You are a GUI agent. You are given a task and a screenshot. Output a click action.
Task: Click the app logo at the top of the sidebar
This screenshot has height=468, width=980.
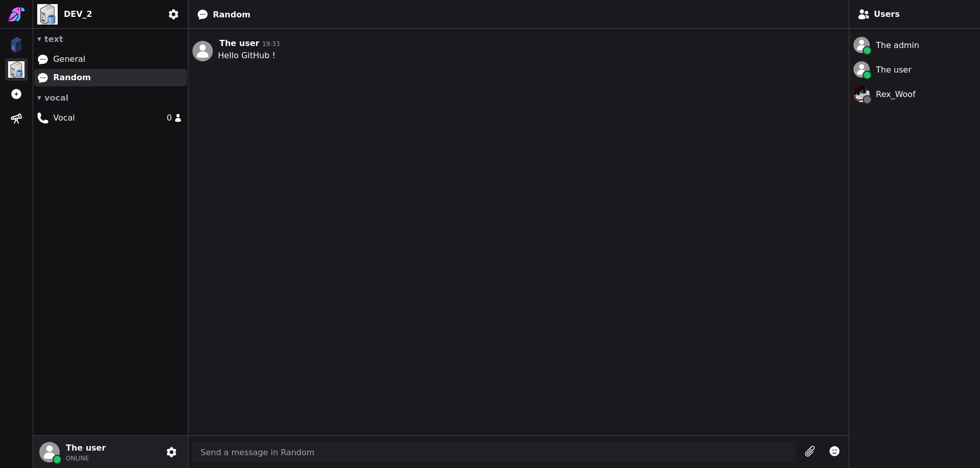(16, 14)
